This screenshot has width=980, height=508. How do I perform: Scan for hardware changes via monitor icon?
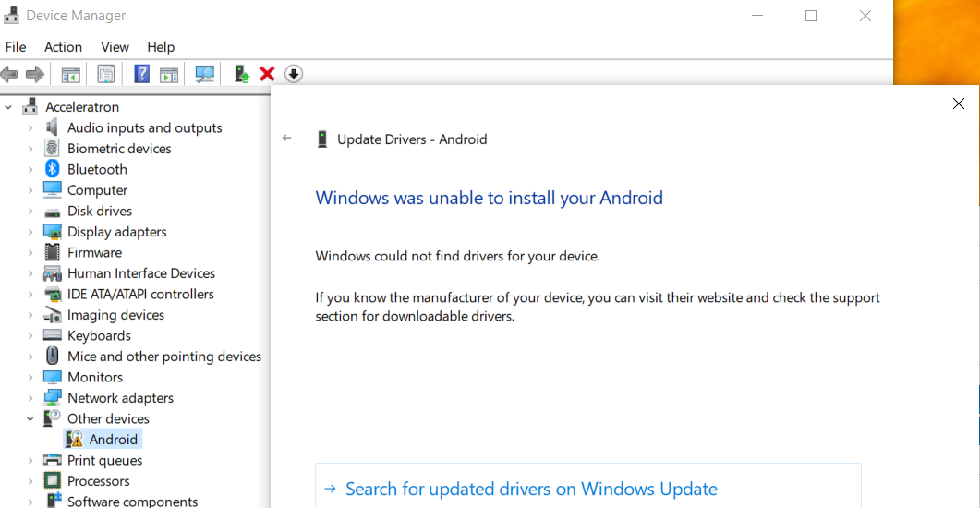[204, 74]
